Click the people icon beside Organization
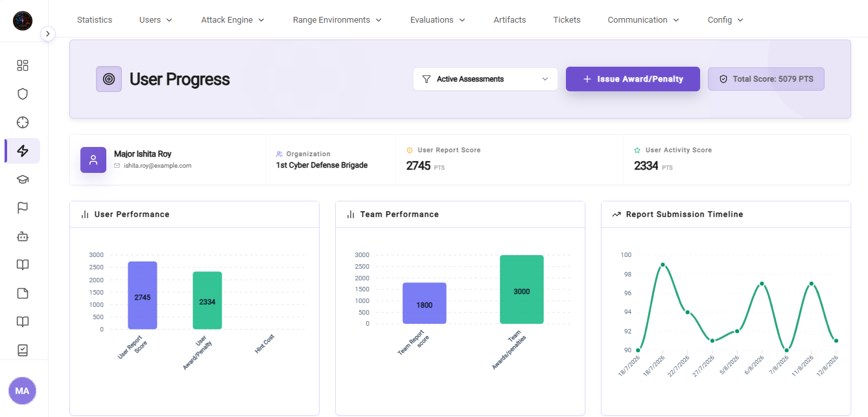This screenshot has width=868, height=417. tap(279, 154)
